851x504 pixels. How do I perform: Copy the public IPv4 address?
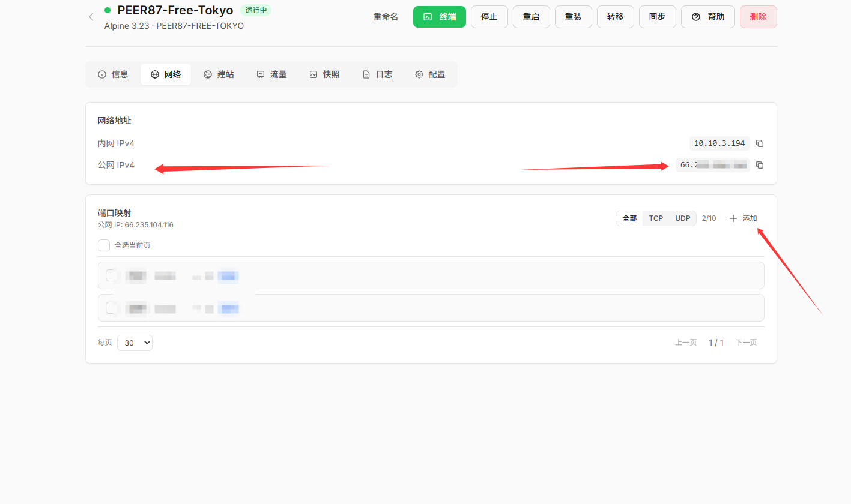[x=760, y=165]
